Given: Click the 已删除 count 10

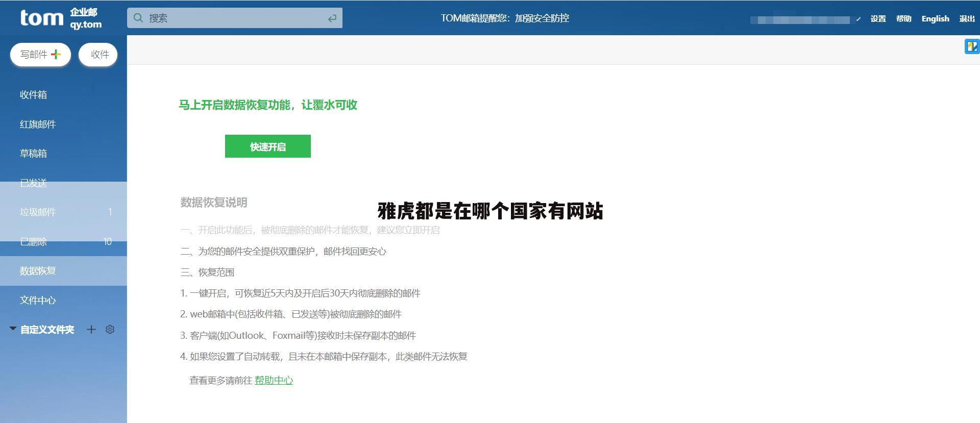Looking at the screenshot, I should coord(108,241).
